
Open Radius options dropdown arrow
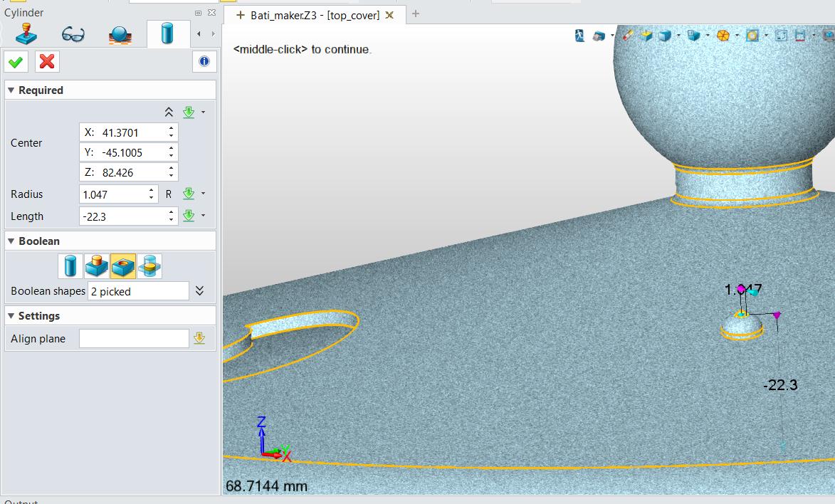204,194
